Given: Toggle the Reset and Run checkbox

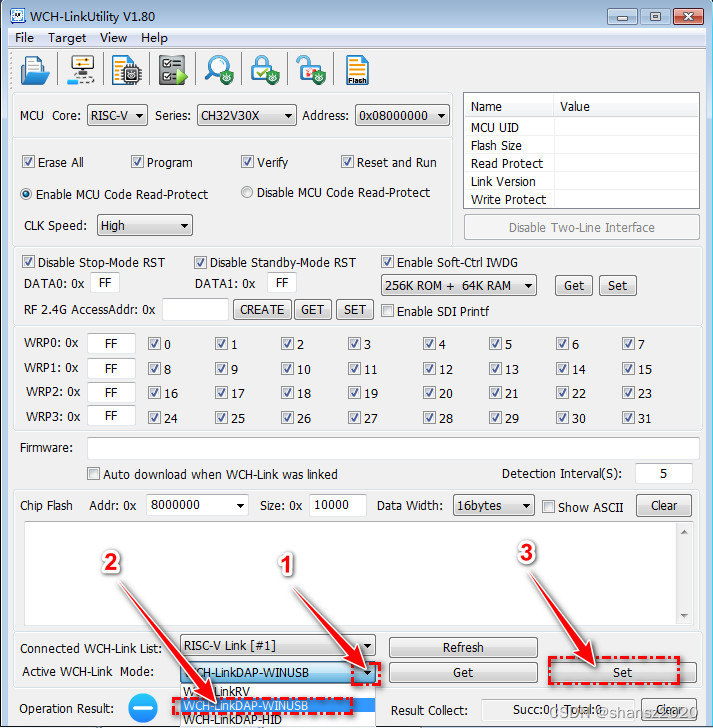Looking at the screenshot, I should (x=347, y=162).
